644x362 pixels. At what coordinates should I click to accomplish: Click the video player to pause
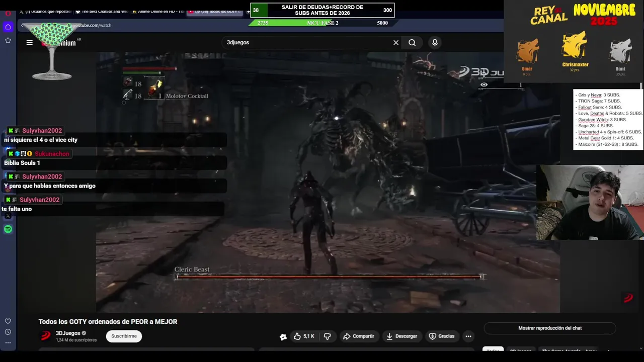tap(328, 182)
